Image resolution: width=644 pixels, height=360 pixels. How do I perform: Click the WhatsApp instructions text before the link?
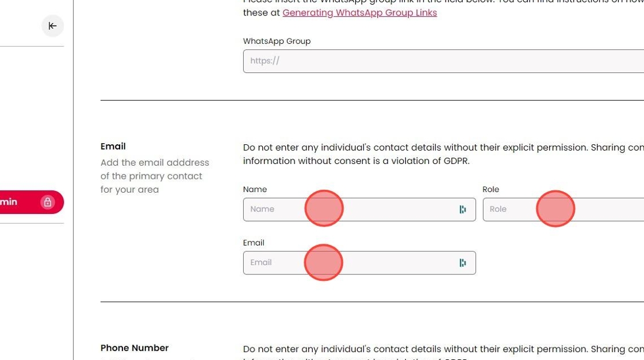click(x=262, y=13)
